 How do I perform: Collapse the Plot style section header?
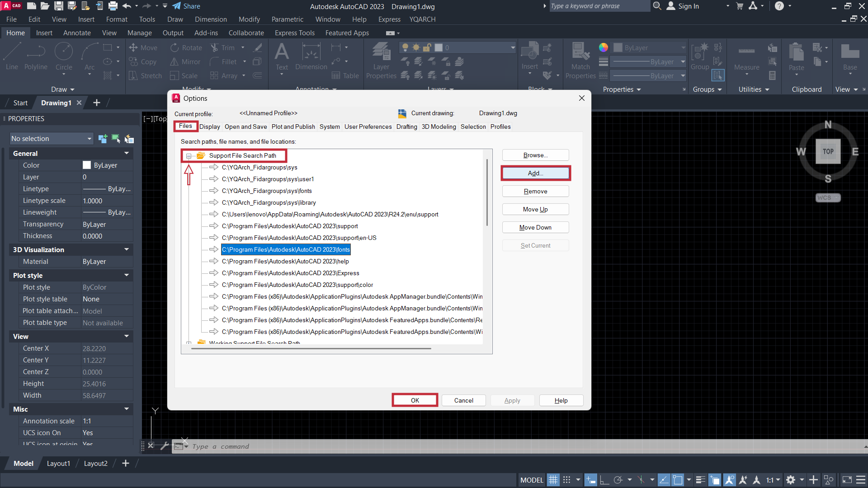pos(127,275)
